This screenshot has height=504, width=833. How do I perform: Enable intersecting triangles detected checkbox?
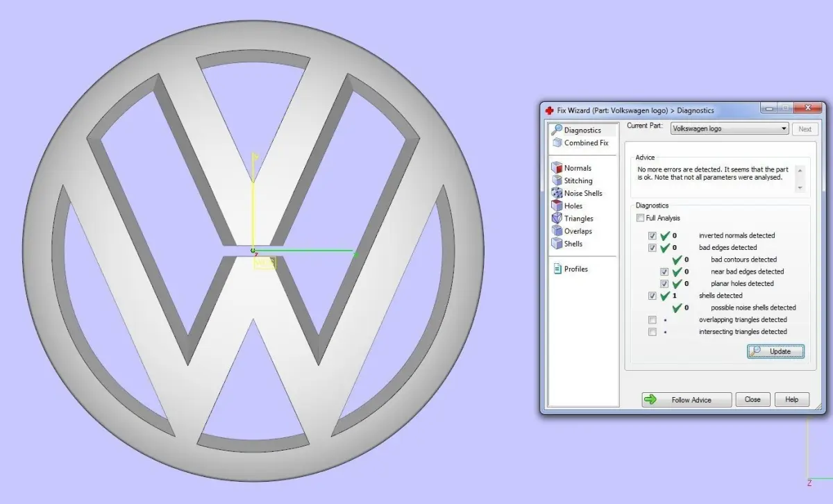tap(652, 332)
